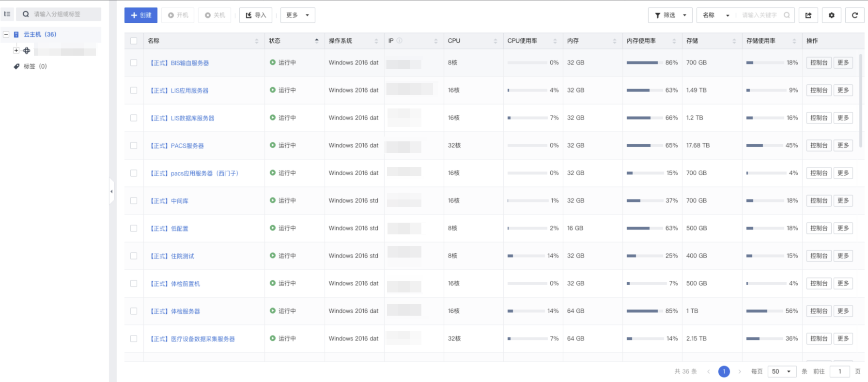The image size is (868, 382).
Task: Check the PACS服务器 row checkbox
Action: coord(134,146)
